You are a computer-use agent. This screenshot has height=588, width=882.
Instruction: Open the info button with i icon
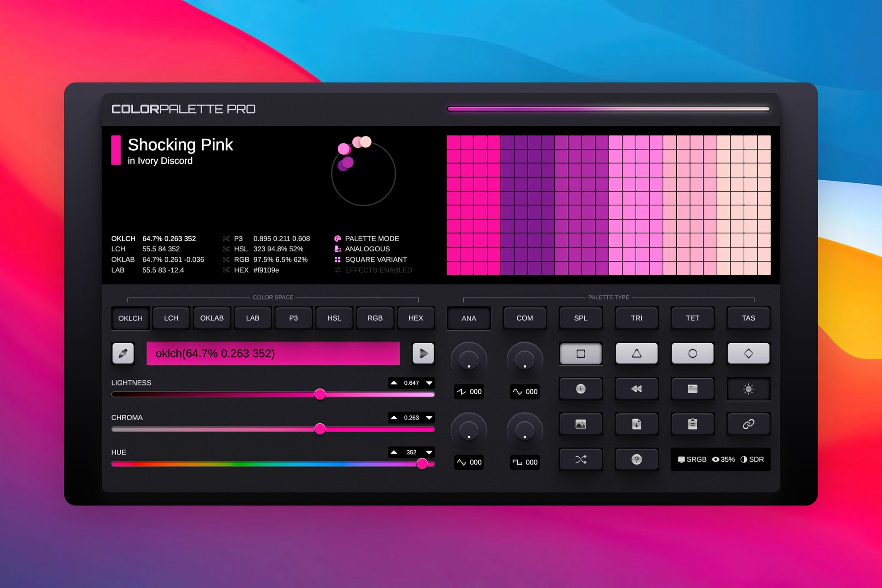click(581, 389)
